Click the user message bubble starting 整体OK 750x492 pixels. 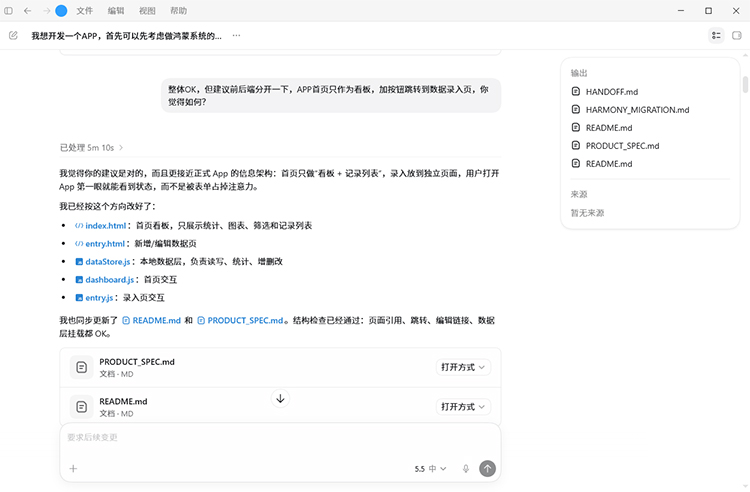coord(331,96)
